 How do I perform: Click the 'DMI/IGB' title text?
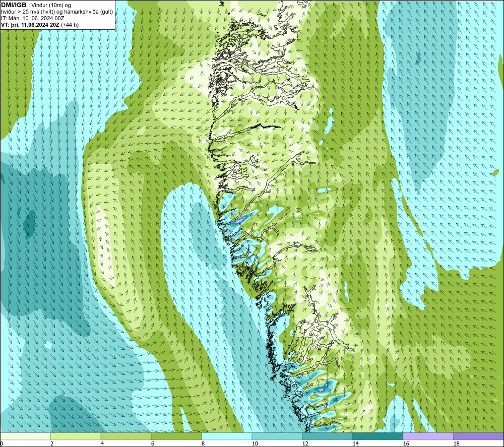pyautogui.click(x=14, y=5)
